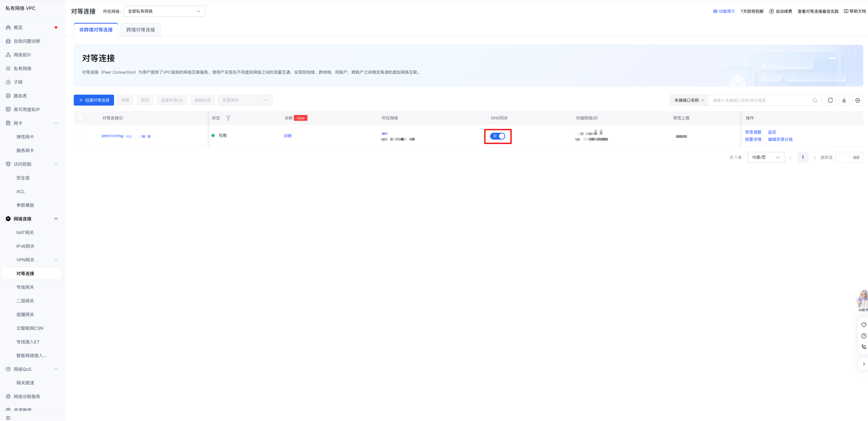868x421 pixels.
Task: Open the 批量操作 dropdown
Action: (245, 100)
